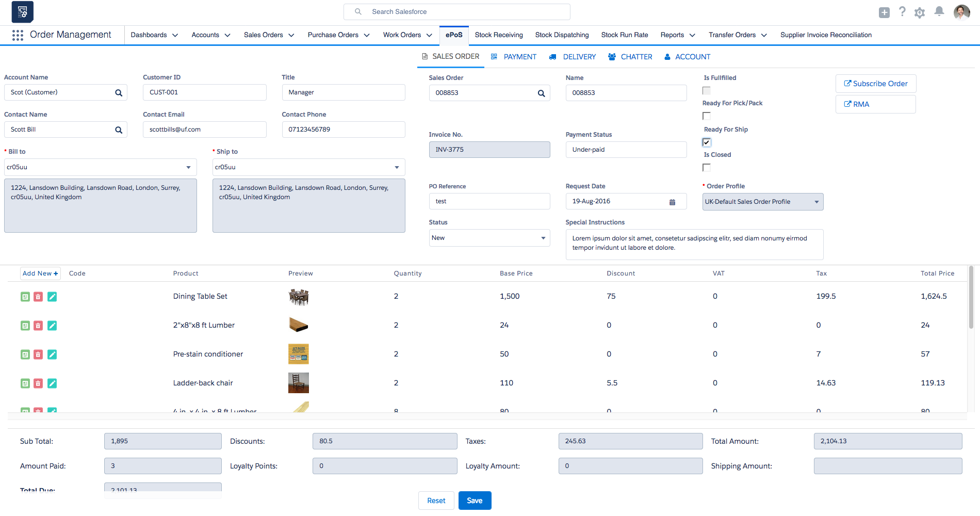Open notifications via the bell icon

pos(939,11)
